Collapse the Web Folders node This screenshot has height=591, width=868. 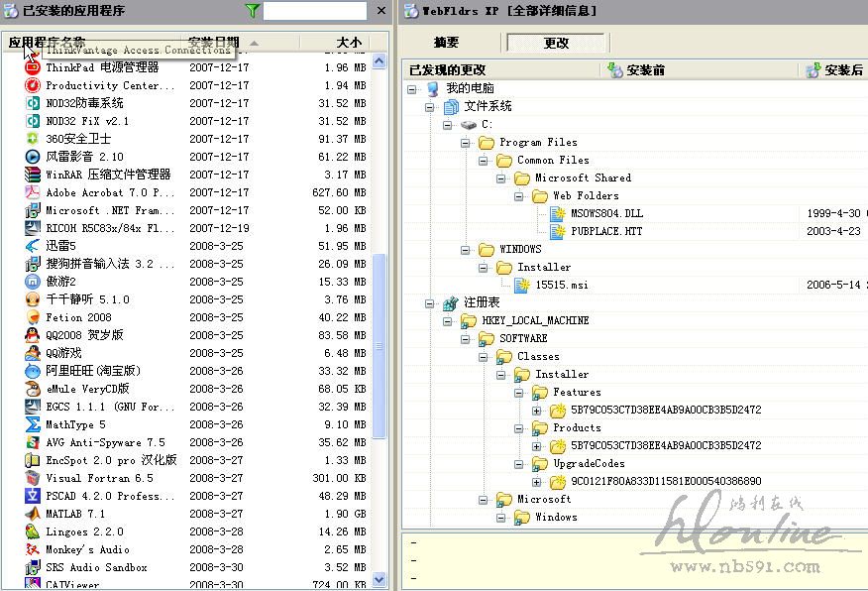coord(518,196)
